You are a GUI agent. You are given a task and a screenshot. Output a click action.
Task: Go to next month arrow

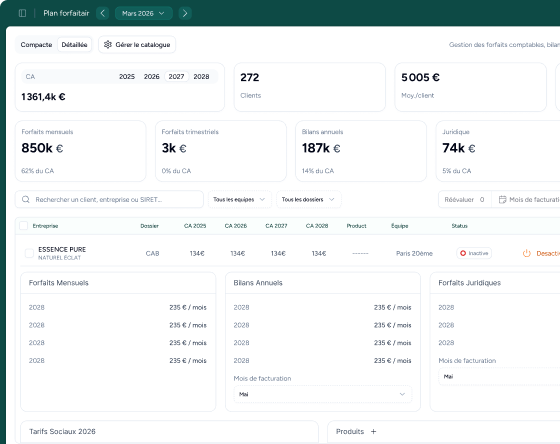click(x=185, y=13)
